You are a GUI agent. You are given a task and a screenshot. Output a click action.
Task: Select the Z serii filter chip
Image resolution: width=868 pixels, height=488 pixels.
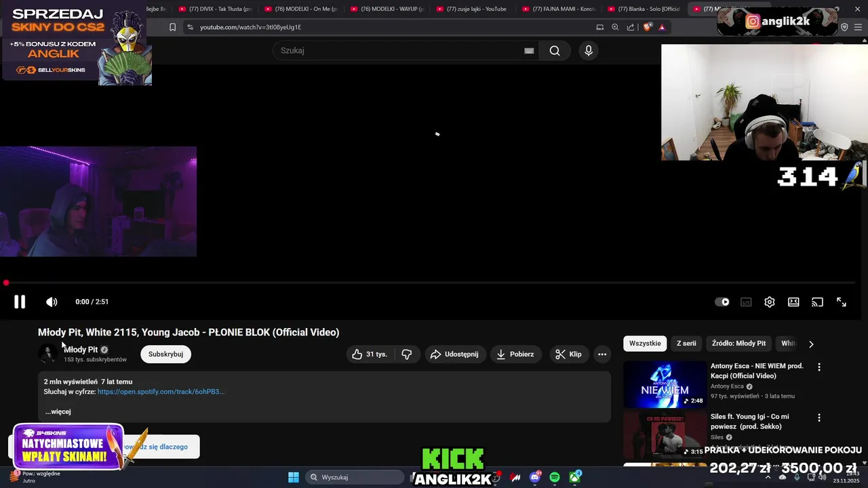[x=686, y=344]
